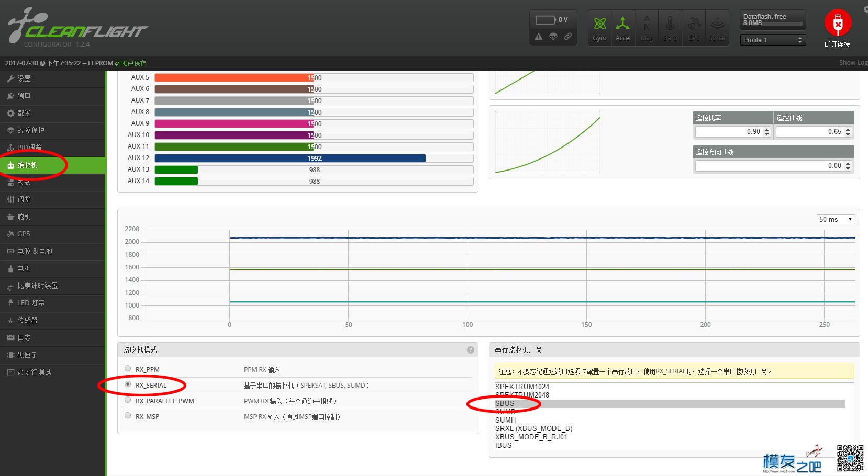Open the 50 ms refresh rate dropdown
The image size is (868, 476).
click(836, 219)
